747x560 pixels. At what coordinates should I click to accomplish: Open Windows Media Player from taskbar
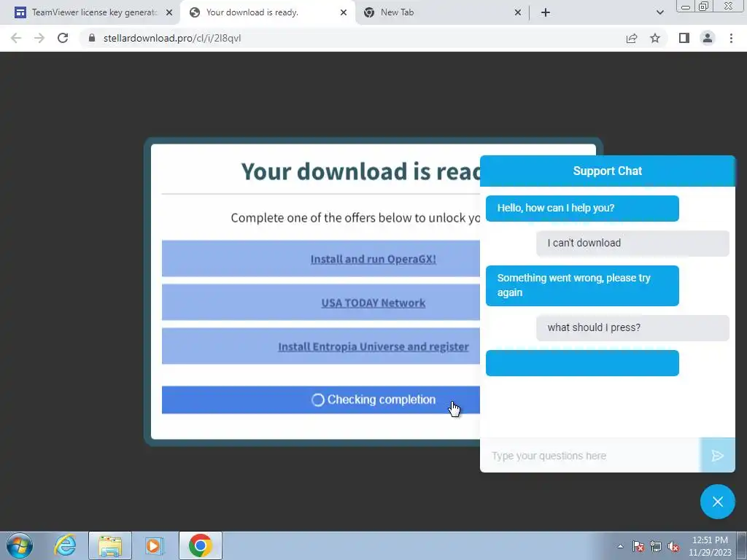[x=154, y=545]
